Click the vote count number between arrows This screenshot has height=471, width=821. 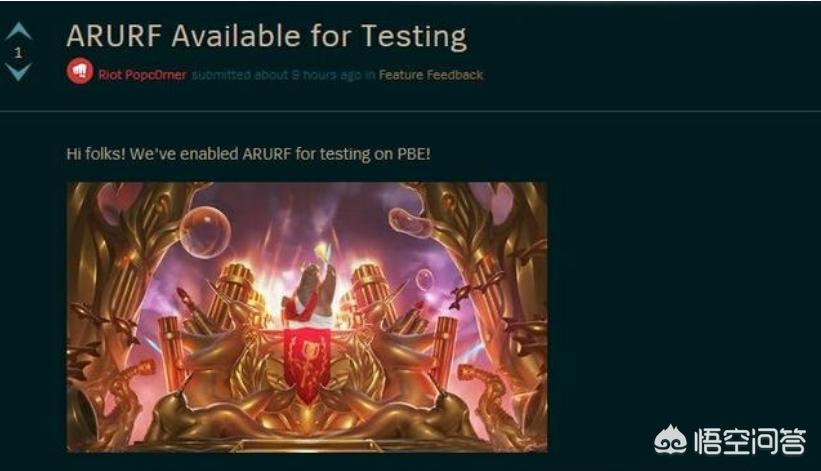coord(19,52)
